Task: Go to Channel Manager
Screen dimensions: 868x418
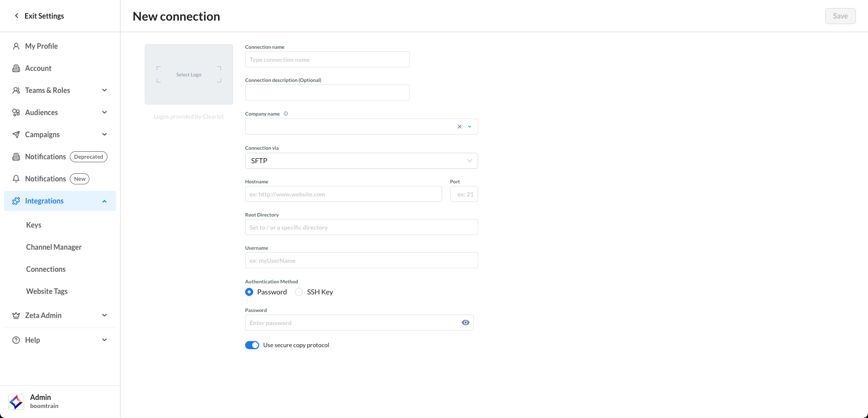Action: pos(54,247)
